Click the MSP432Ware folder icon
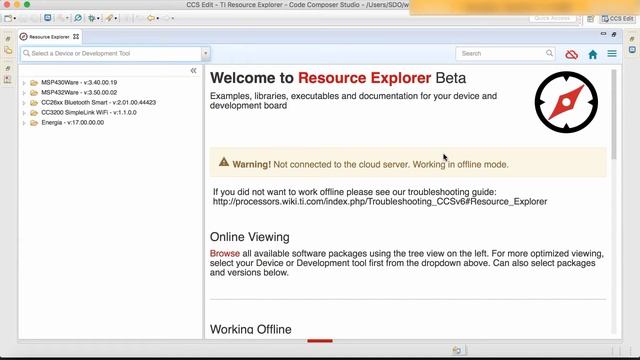640x360 pixels. 34,93
